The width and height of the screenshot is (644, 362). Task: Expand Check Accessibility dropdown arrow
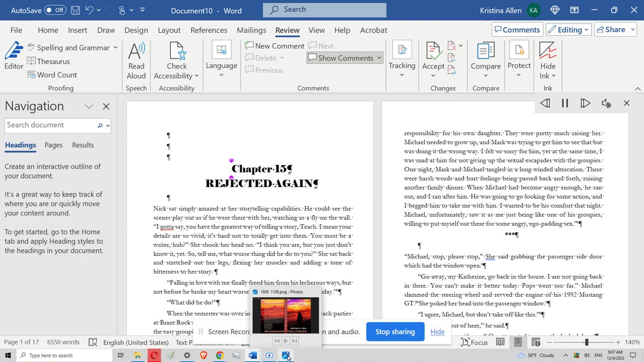tap(196, 76)
